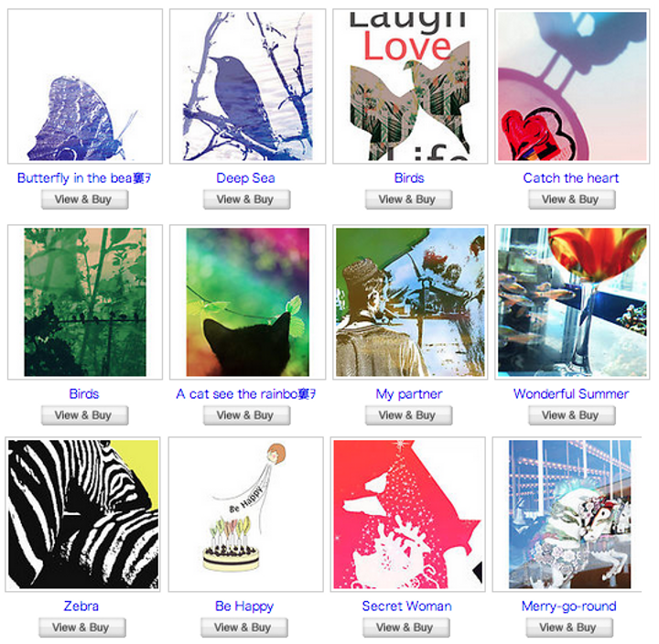The image size is (659, 644).
Task: Open the black cat rainbow thumbnail
Action: point(247,302)
